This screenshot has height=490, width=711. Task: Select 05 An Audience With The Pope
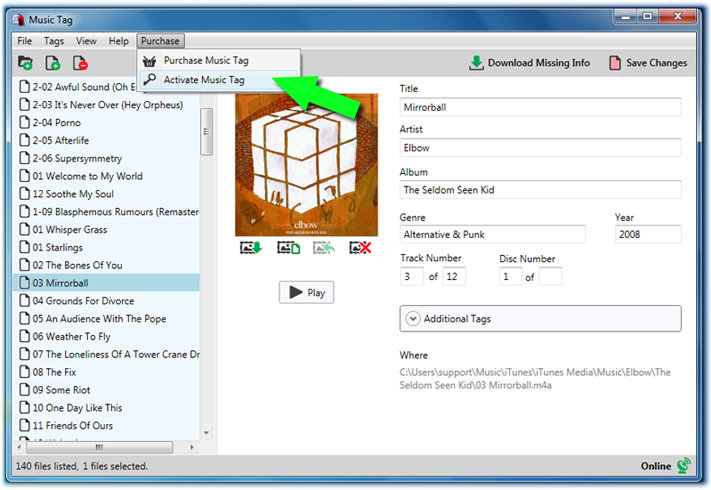coord(107,319)
